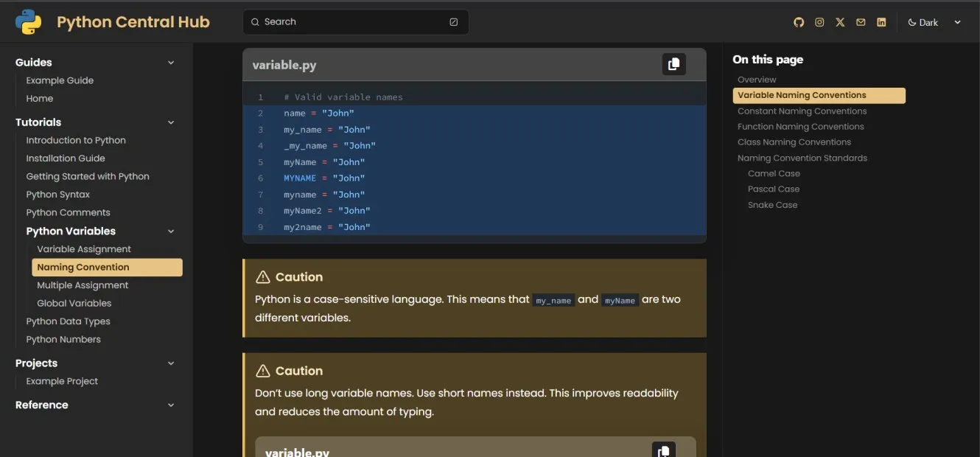Go to Python Central Hub home title

click(133, 22)
